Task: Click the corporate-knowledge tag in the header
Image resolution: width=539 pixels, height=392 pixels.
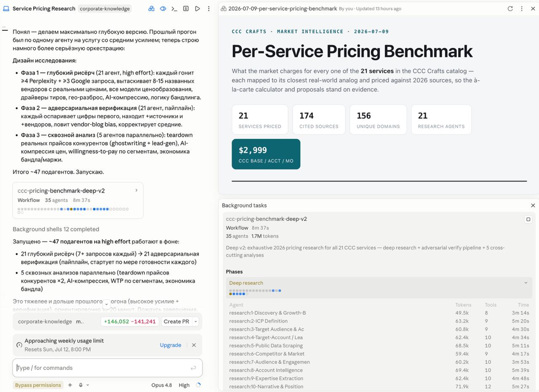Action: point(105,8)
